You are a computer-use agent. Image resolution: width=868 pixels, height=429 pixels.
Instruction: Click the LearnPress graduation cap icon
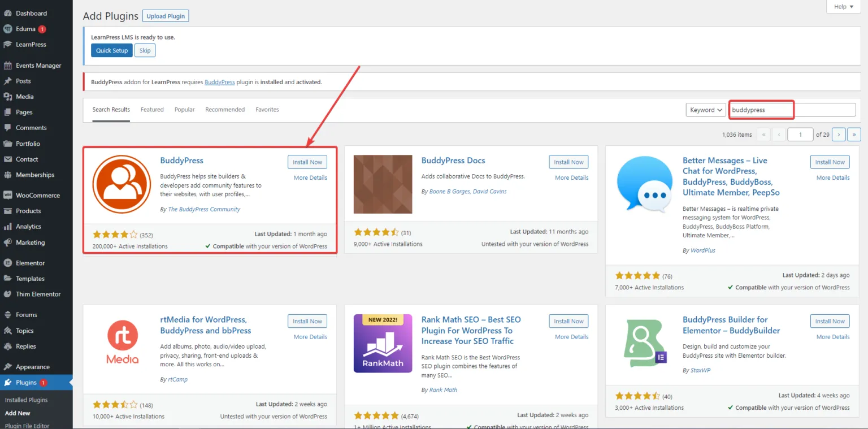(x=8, y=44)
